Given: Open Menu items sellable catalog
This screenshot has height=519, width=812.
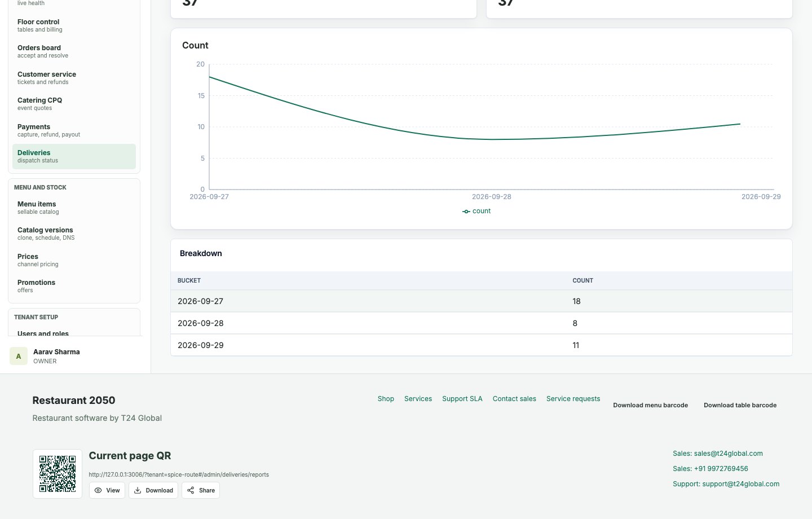Looking at the screenshot, I should tap(74, 208).
